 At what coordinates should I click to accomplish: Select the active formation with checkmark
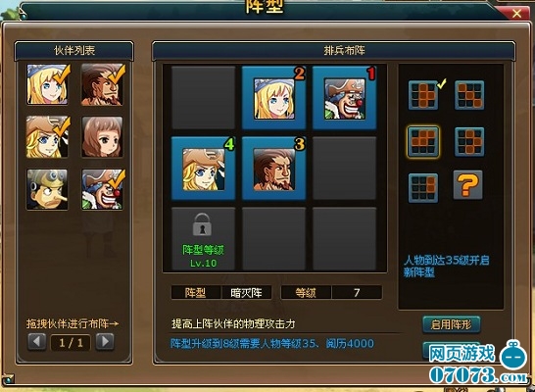(x=423, y=95)
